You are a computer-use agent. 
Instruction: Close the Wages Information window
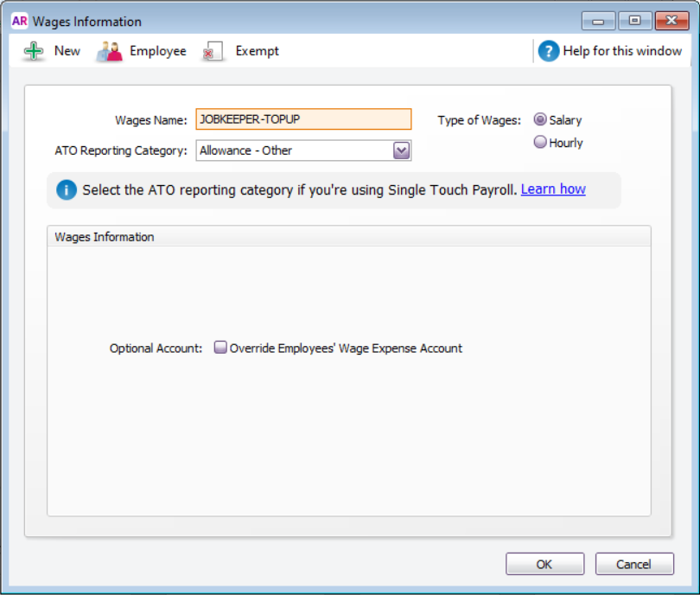671,21
